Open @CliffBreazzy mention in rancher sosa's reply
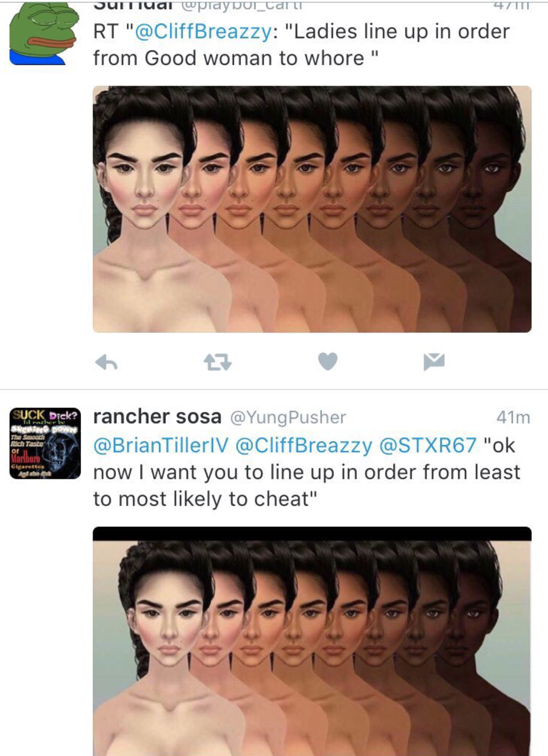The image size is (548, 756). pyautogui.click(x=304, y=445)
